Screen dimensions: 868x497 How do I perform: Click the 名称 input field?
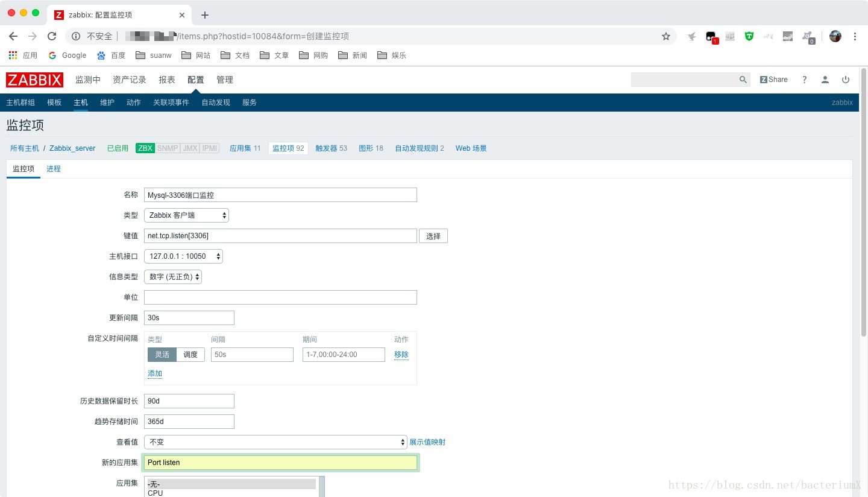click(x=280, y=195)
